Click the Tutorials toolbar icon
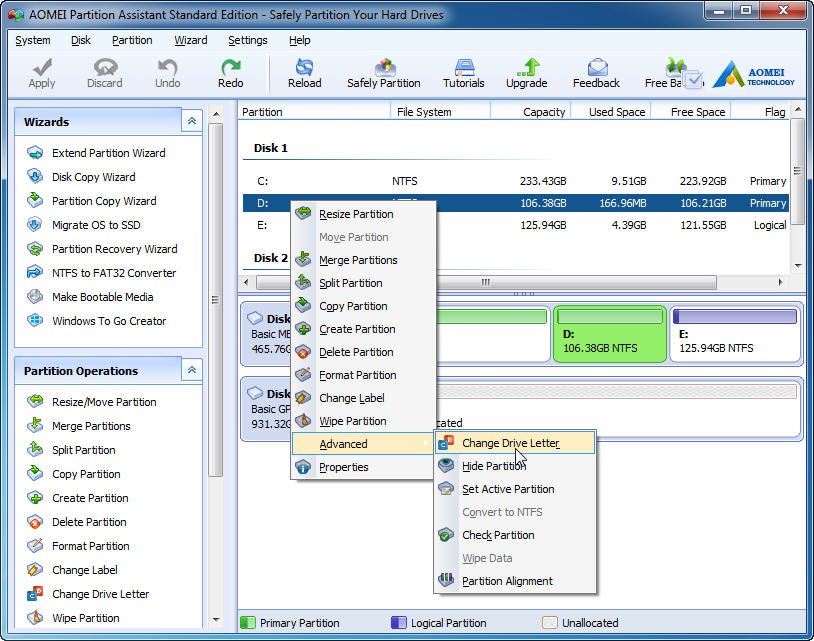Screen dimensions: 814x641 (463, 68)
